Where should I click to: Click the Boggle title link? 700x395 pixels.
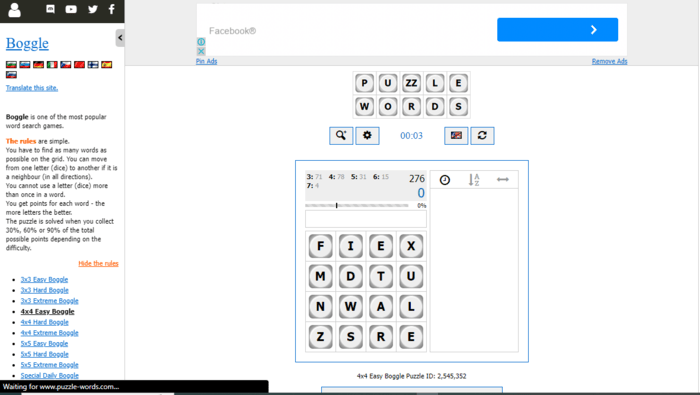(x=27, y=43)
